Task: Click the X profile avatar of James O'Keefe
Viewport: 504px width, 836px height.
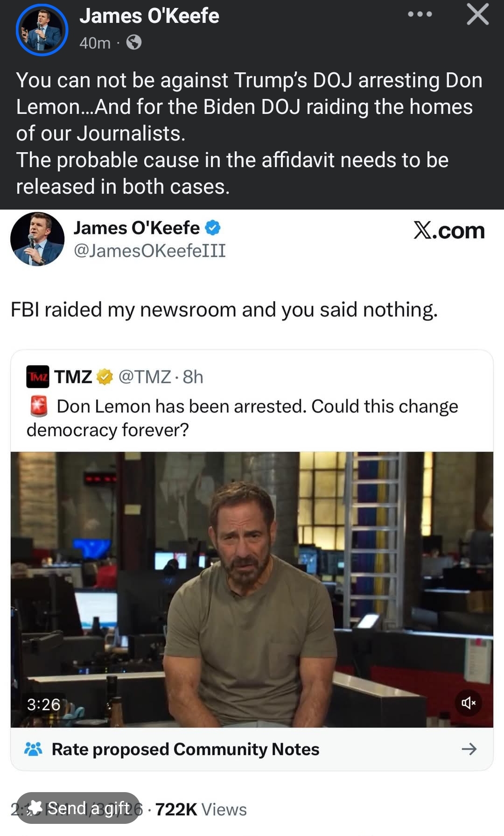Action: [x=37, y=239]
